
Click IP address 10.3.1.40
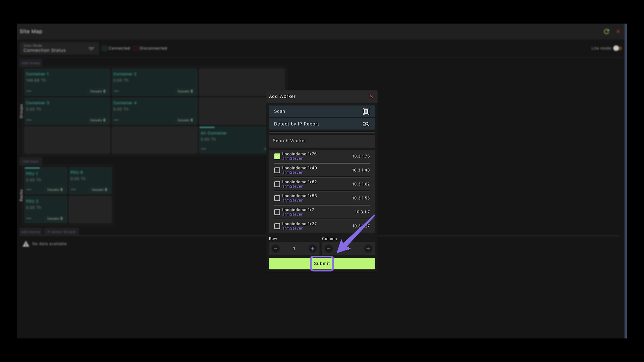coord(361,170)
